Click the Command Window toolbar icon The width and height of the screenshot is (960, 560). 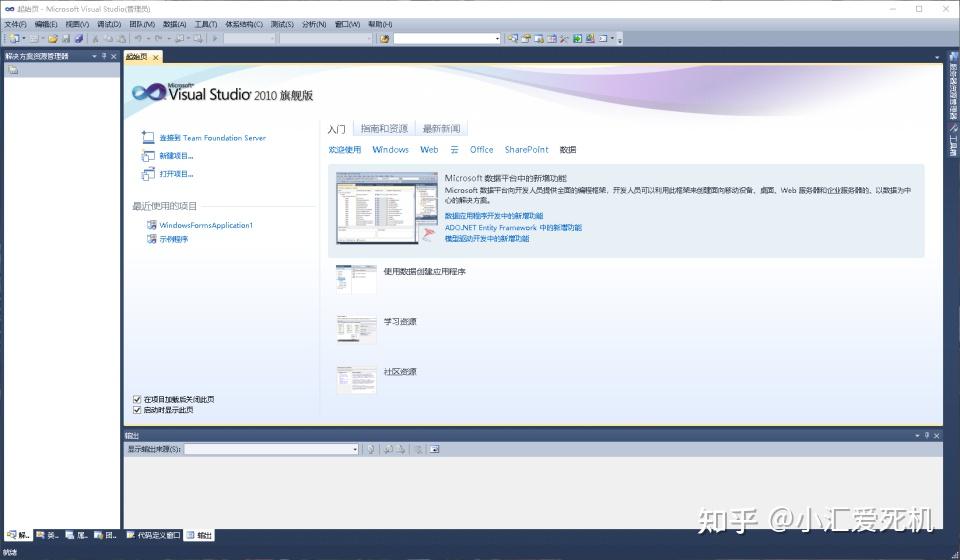click(602, 38)
